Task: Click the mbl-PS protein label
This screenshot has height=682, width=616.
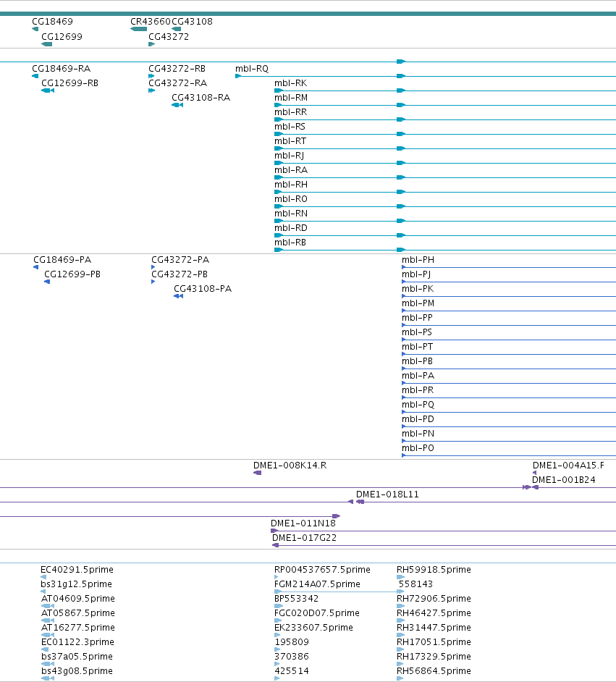Action: pos(416,332)
